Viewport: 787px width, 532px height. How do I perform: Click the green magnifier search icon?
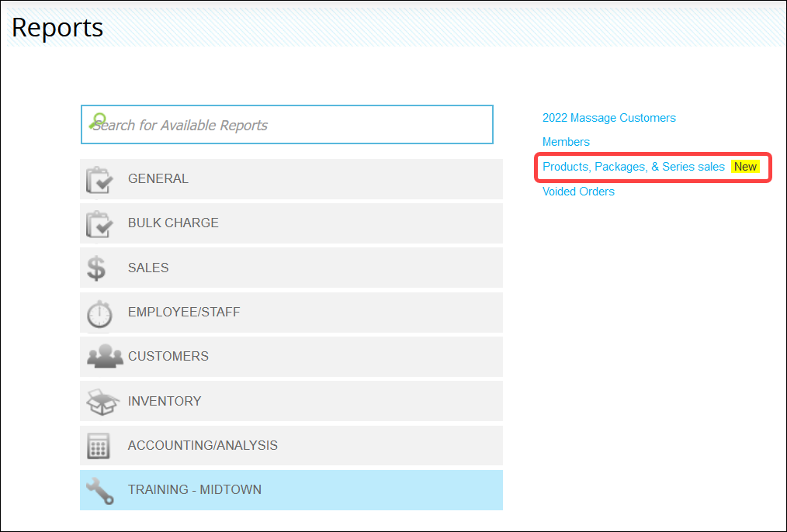coord(98,121)
